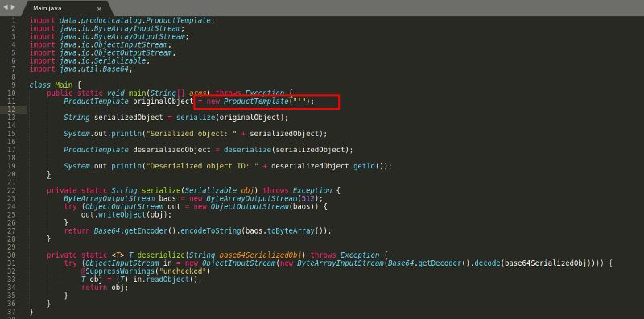644x319 pixels.
Task: Click the next tab right arrow
Action: pos(13,7)
